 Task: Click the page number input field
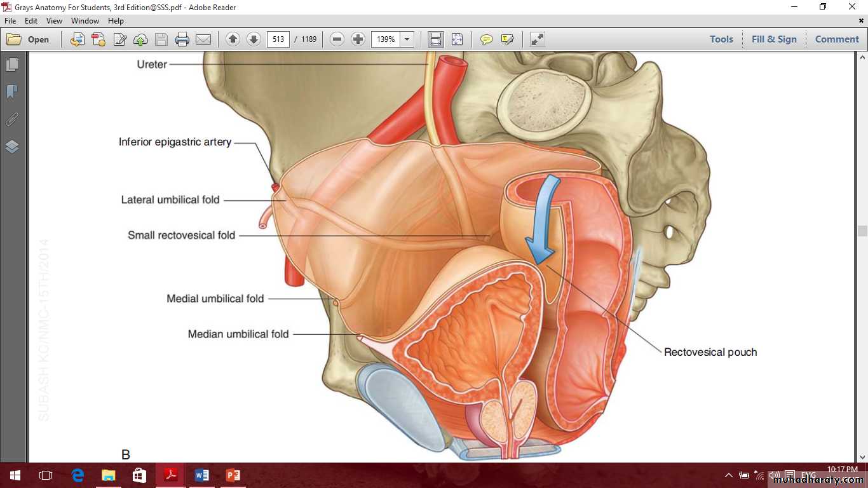(x=278, y=39)
